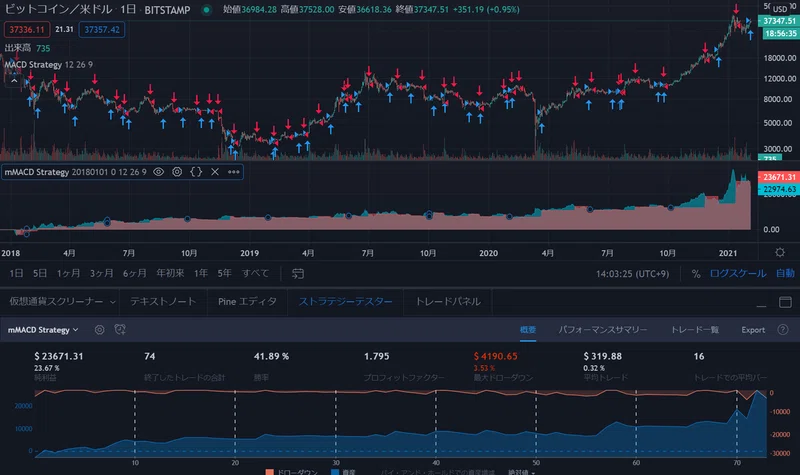Click the green market status dot
Viewport: 800px width, 475px height.
[206, 10]
